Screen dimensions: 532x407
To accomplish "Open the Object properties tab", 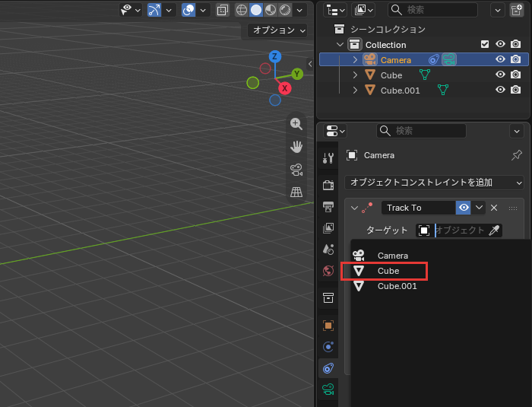I will click(328, 326).
